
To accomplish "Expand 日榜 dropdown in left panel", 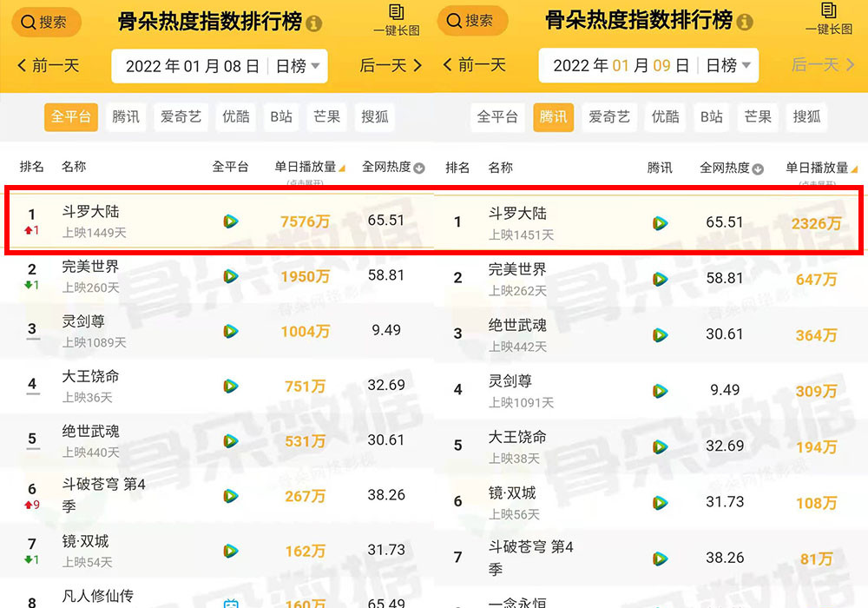I will tap(298, 67).
